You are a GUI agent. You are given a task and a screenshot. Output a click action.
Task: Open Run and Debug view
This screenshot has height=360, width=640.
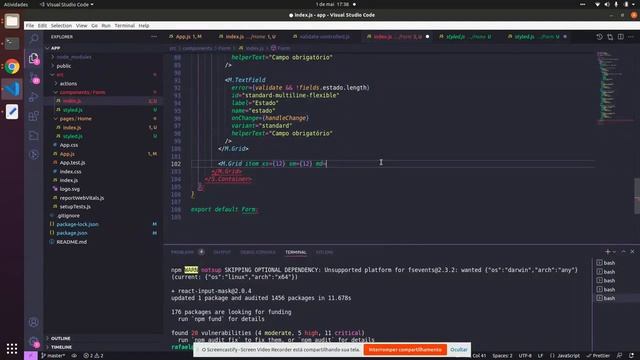click(34, 97)
